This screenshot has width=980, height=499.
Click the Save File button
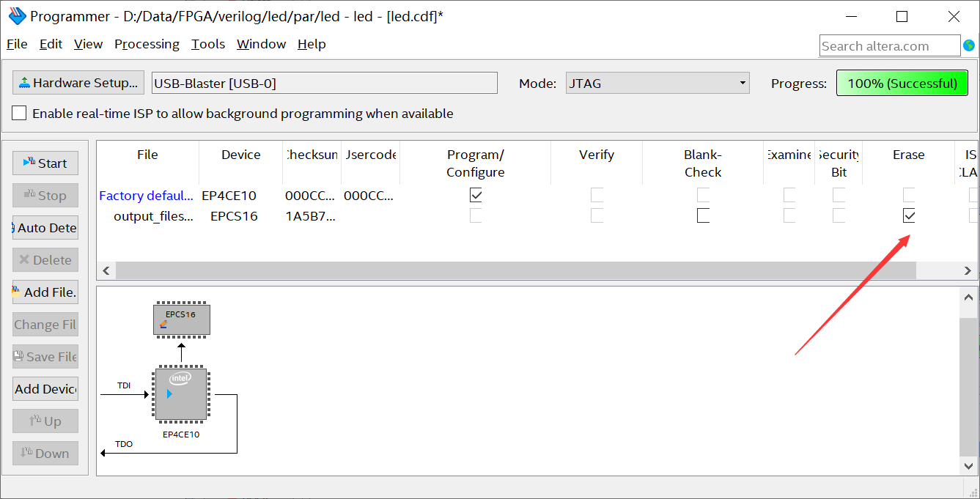[45, 357]
